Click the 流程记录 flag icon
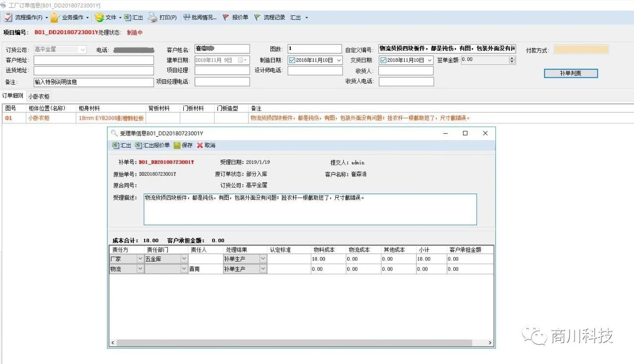This screenshot has height=364, width=634. 257,17
